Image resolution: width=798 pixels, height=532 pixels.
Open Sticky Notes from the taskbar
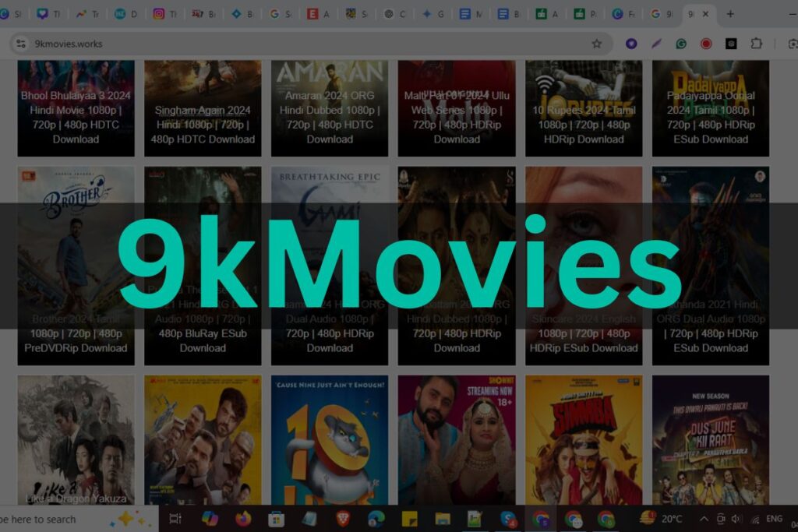[x=409, y=519]
